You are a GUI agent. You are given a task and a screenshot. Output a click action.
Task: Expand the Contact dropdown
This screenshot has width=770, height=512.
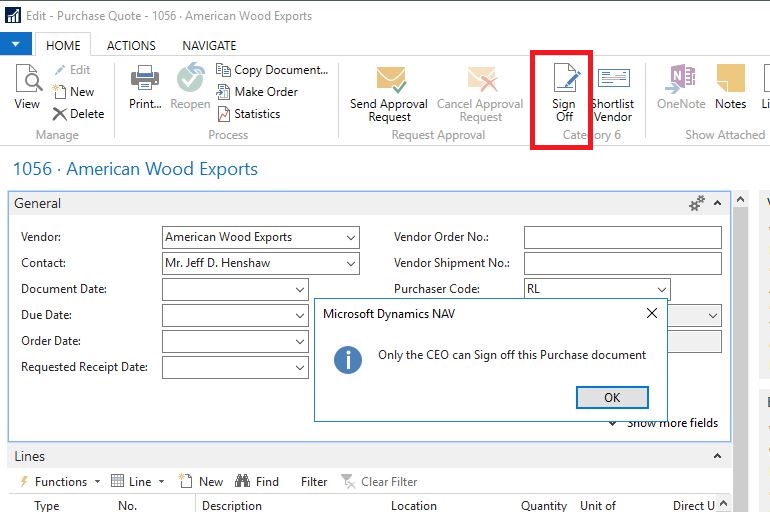point(351,264)
